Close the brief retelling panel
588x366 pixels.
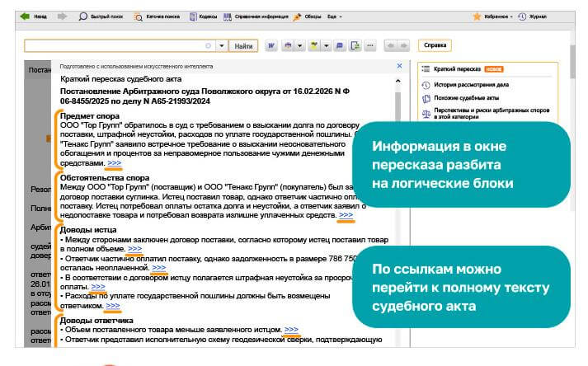(399, 65)
